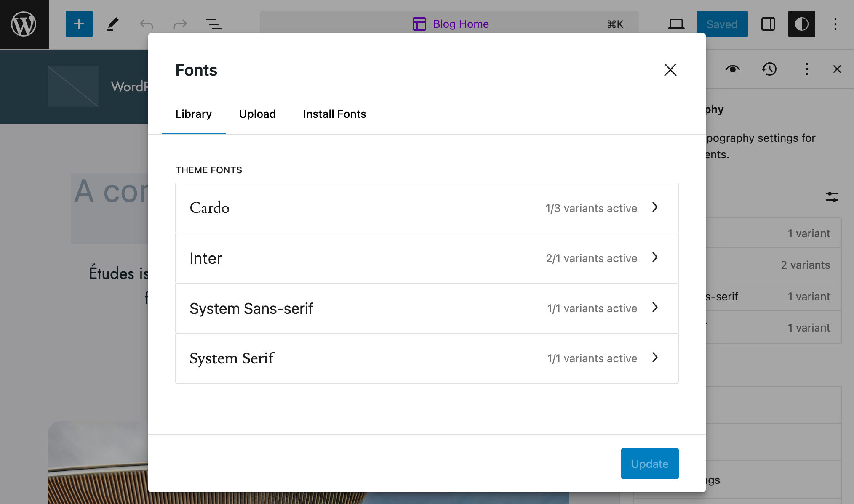854x504 pixels.
Task: Undo the last change
Action: (x=145, y=24)
